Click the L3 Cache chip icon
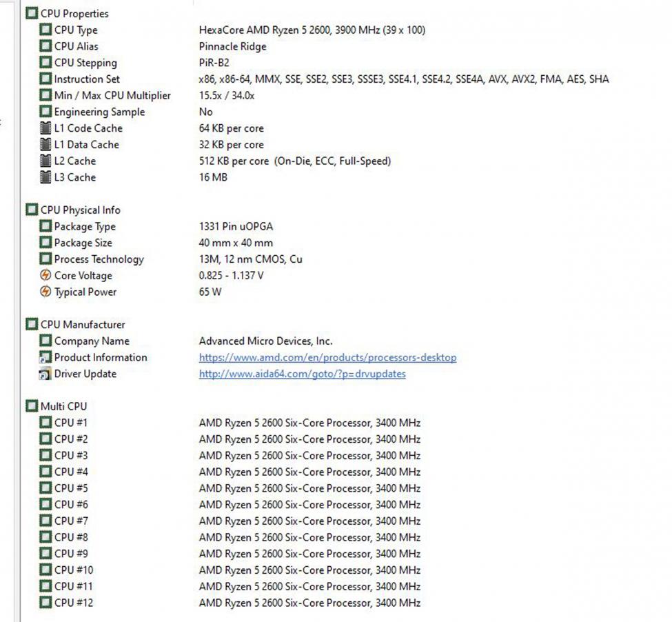Viewport: 672px width, 622px height. [45, 177]
